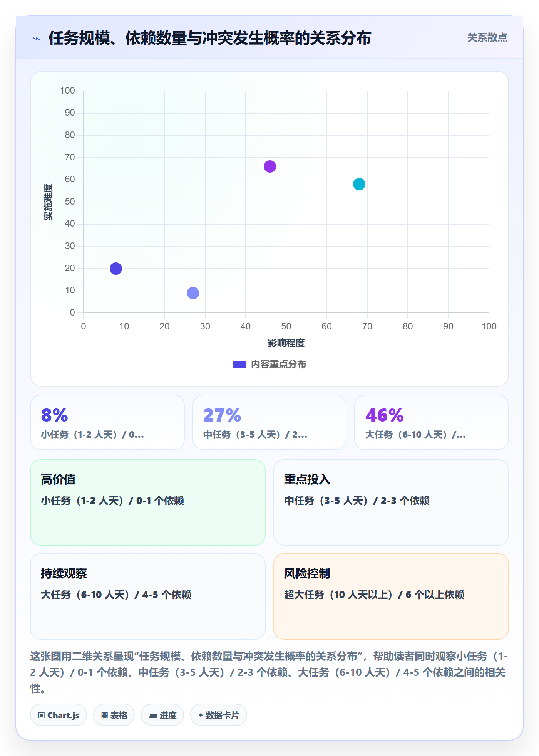
Task: Click the 表格 tag chip
Action: click(114, 715)
